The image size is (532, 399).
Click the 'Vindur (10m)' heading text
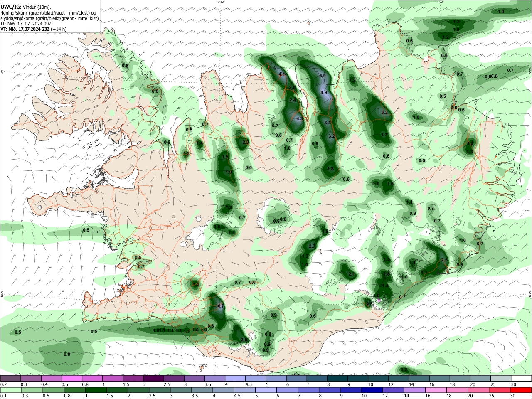click(36, 7)
